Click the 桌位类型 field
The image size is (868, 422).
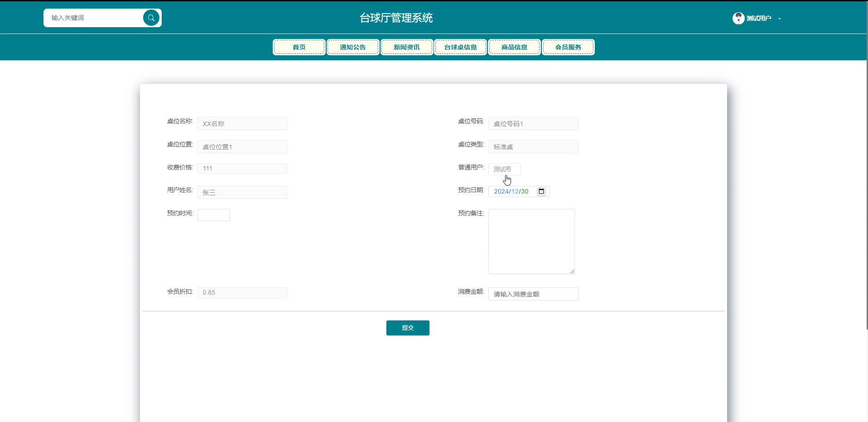tap(533, 146)
